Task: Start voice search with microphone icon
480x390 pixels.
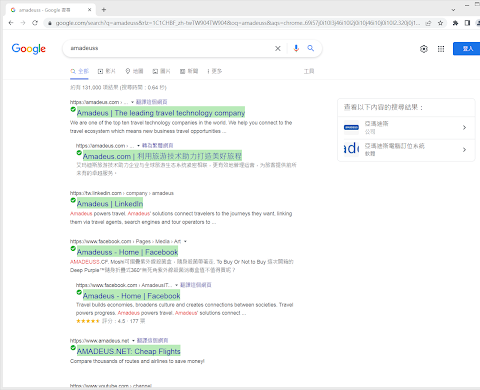Action: click(296, 48)
